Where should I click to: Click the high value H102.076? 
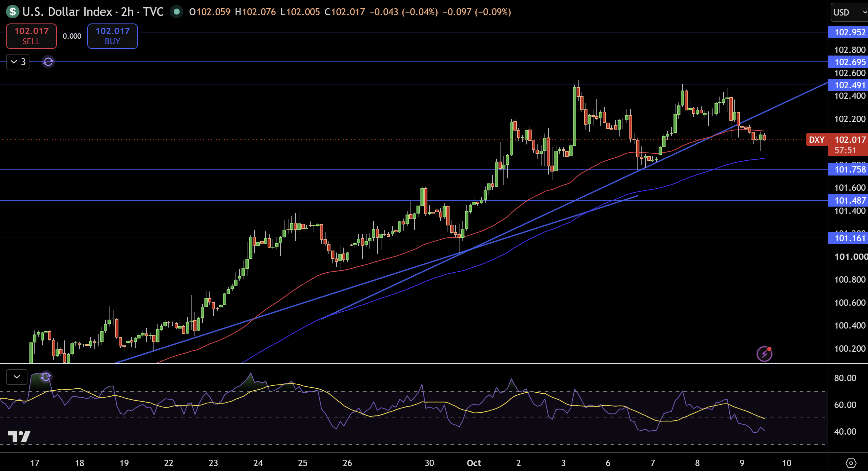click(x=255, y=12)
